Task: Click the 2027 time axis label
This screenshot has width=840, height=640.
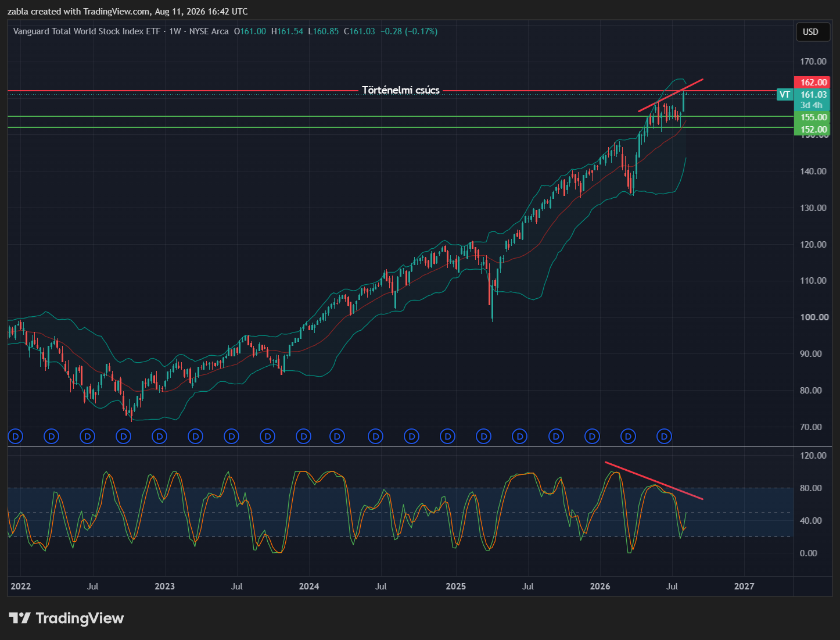Action: point(744,586)
